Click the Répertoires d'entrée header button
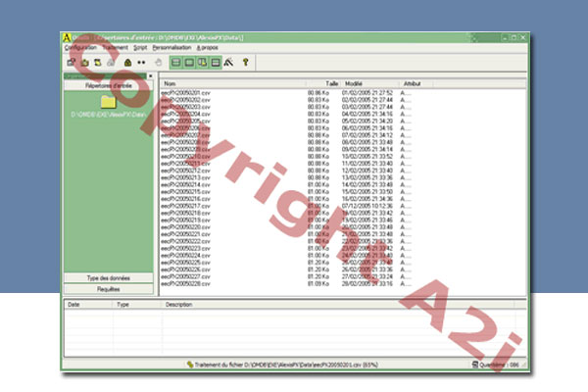Image resolution: width=588 pixels, height=392 pixels. click(109, 85)
